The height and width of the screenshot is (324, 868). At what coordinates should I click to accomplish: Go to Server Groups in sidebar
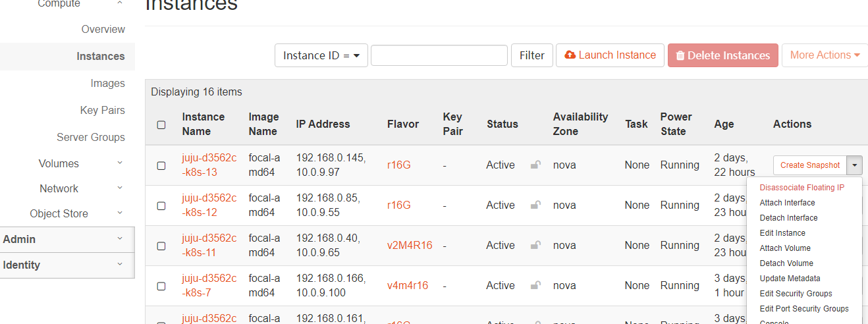click(91, 137)
